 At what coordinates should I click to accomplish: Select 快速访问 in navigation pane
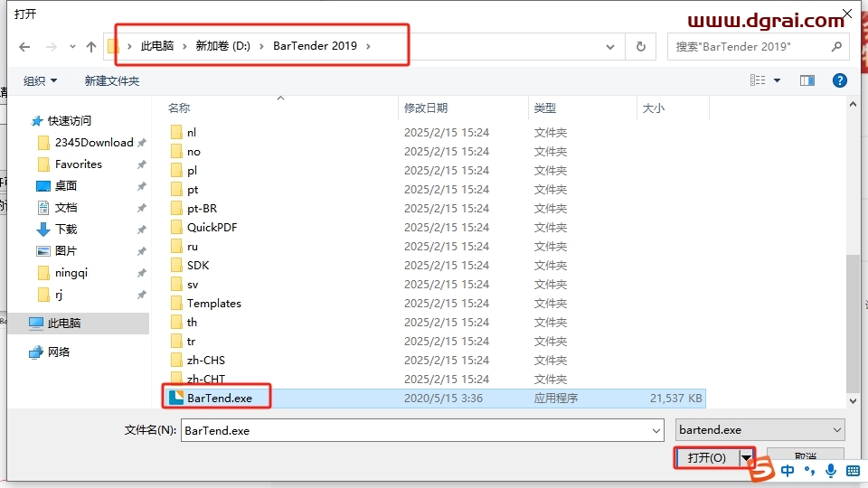click(70, 120)
